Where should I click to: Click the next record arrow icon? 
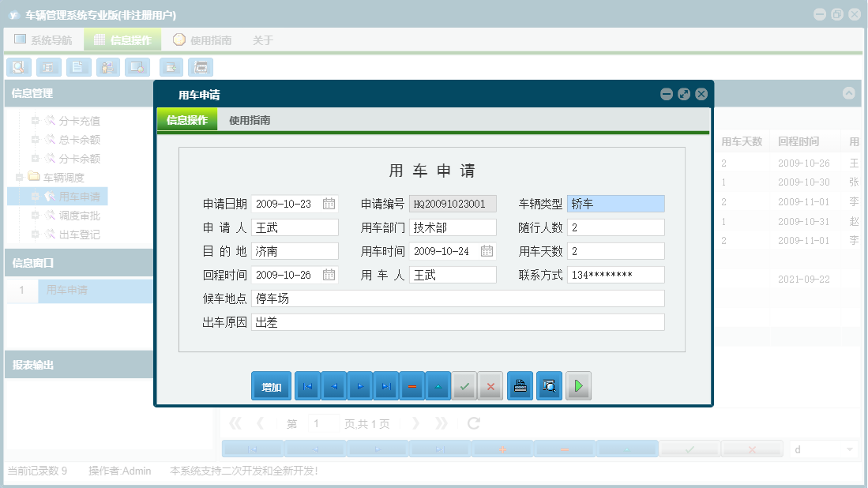point(359,385)
